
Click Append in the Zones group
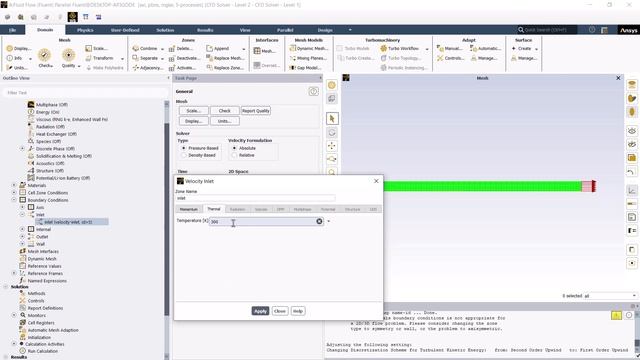pos(218,49)
